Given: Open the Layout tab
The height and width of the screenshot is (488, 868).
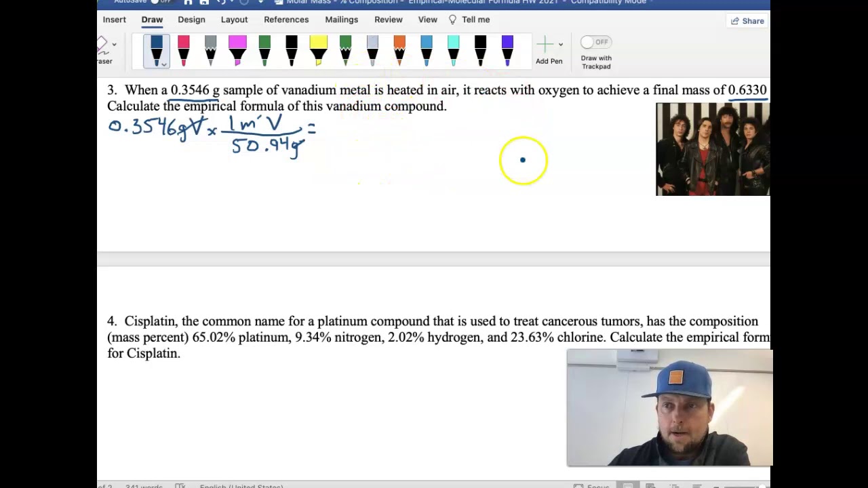Looking at the screenshot, I should point(234,20).
